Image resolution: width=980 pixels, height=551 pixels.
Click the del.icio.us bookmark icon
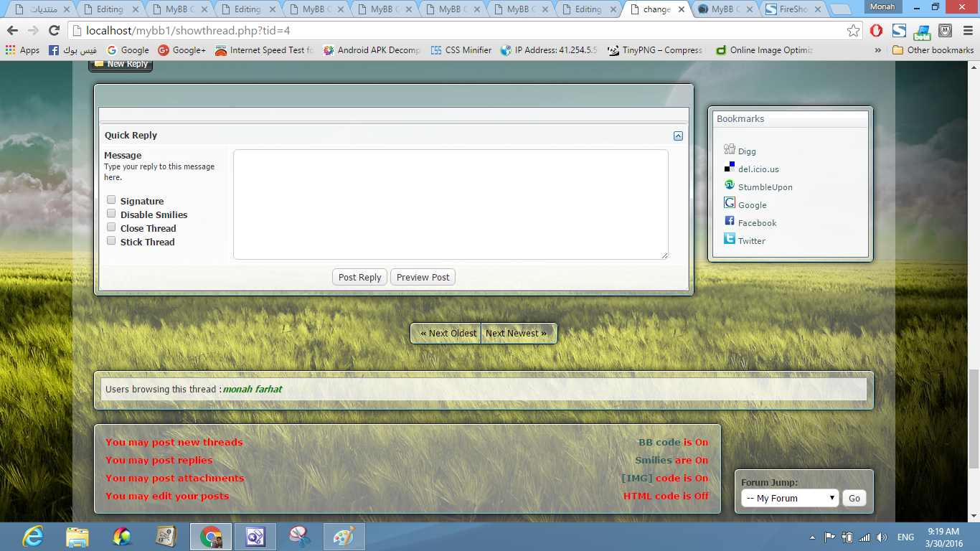(730, 167)
